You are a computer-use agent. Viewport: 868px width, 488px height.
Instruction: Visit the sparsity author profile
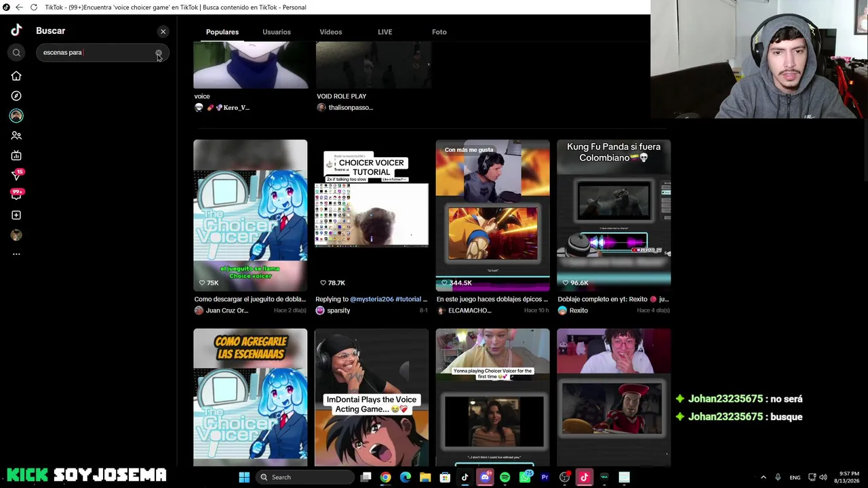coord(338,310)
